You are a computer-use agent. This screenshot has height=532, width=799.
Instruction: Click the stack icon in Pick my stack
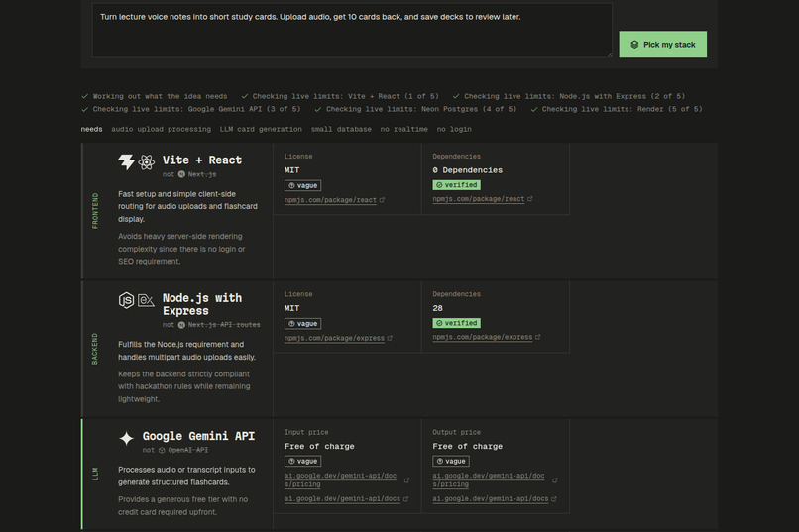(x=634, y=45)
